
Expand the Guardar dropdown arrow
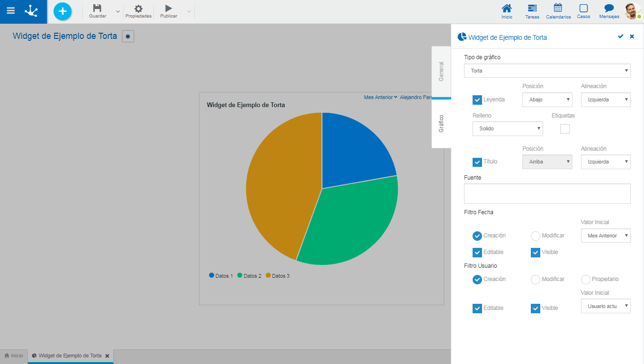tap(117, 11)
